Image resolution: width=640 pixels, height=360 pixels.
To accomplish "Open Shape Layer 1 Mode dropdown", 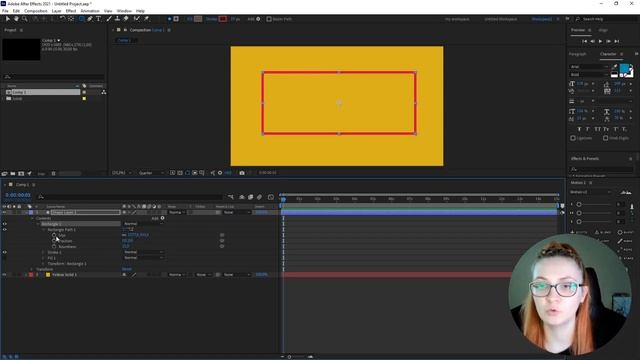I will (x=177, y=213).
